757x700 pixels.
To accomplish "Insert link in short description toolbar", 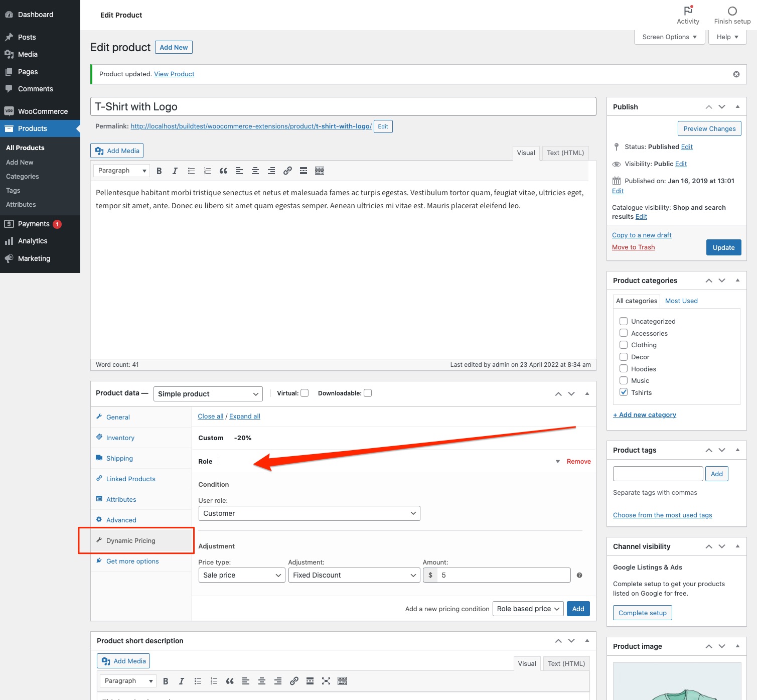I will coord(294,681).
